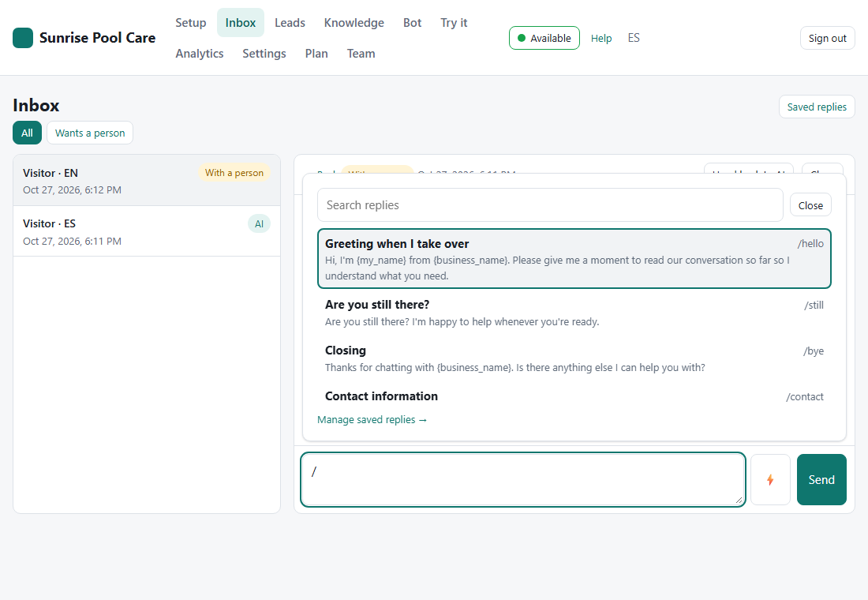Image resolution: width=868 pixels, height=600 pixels.
Task: Click the Sunrise Pool Care logo square
Action: coord(23,38)
